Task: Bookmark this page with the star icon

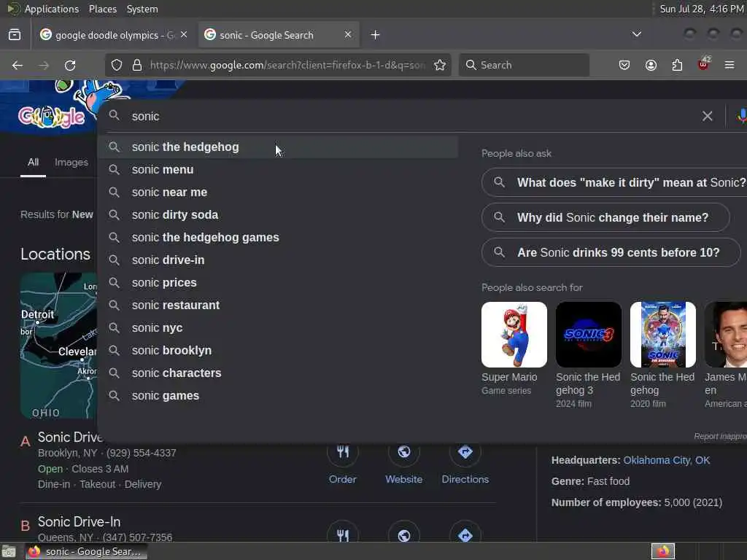Action: point(440,65)
